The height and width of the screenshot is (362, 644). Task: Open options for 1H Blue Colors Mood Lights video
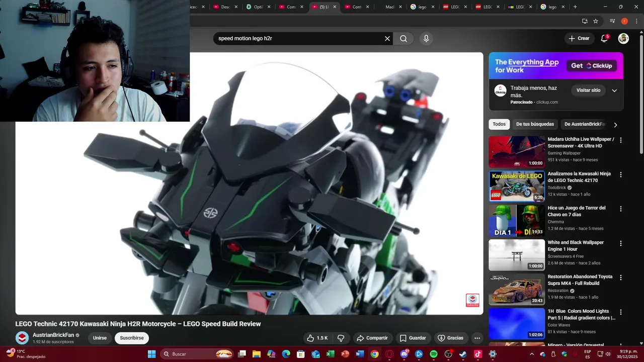pos(620,312)
